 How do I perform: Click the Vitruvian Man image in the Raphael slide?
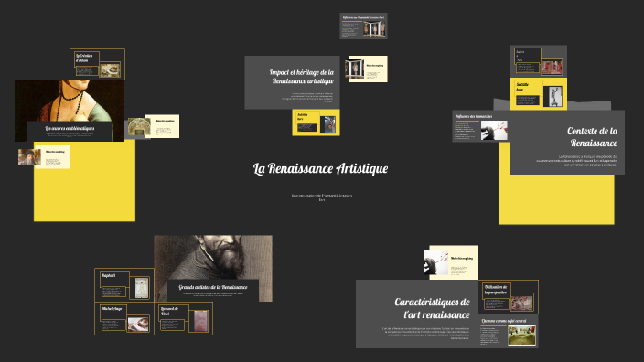pos(142,288)
